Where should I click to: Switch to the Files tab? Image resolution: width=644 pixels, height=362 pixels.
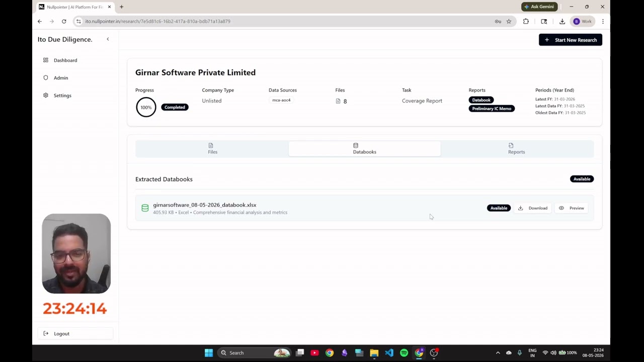[x=212, y=149]
